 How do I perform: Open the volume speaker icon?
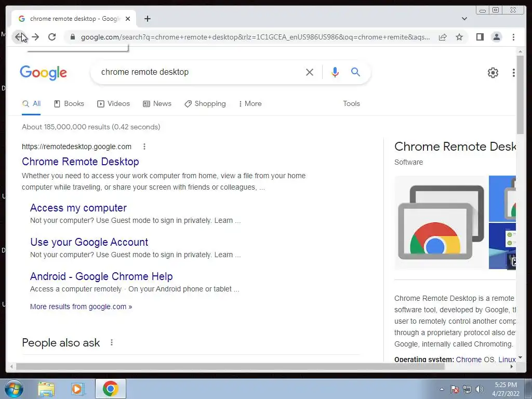(480, 389)
